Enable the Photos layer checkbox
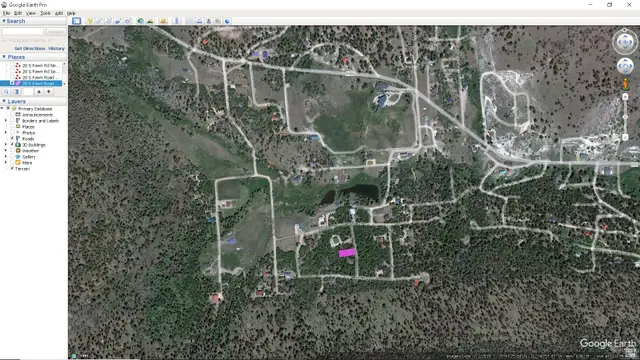640x360 pixels. 12,133
